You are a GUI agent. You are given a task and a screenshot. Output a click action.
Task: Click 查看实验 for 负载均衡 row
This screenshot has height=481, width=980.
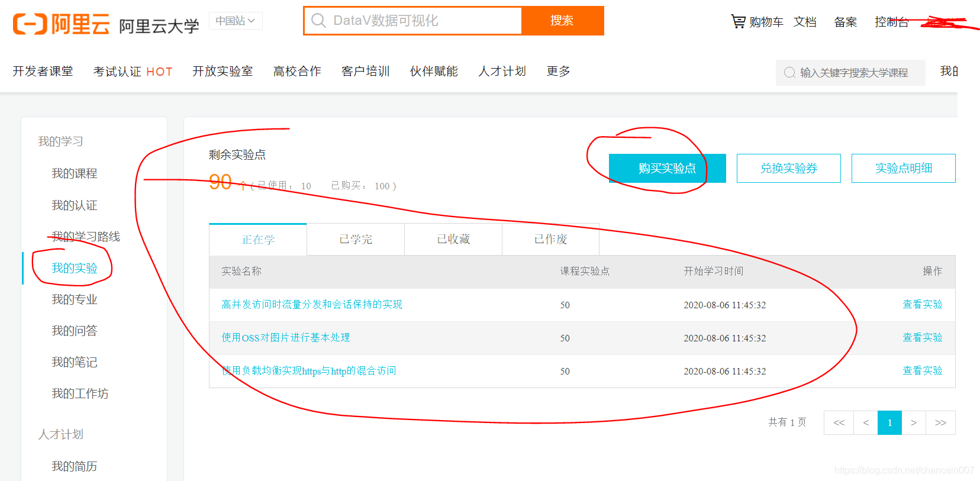922,370
